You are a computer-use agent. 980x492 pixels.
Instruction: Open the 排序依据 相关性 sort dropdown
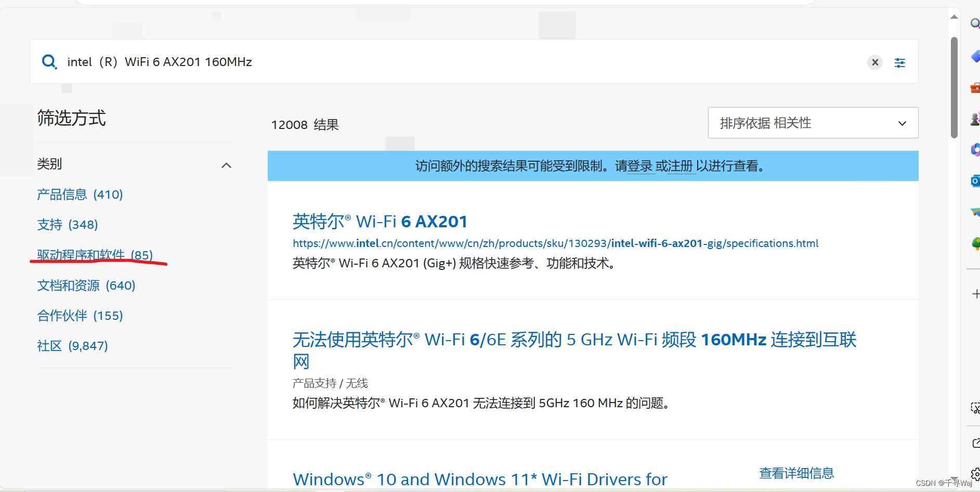(813, 123)
